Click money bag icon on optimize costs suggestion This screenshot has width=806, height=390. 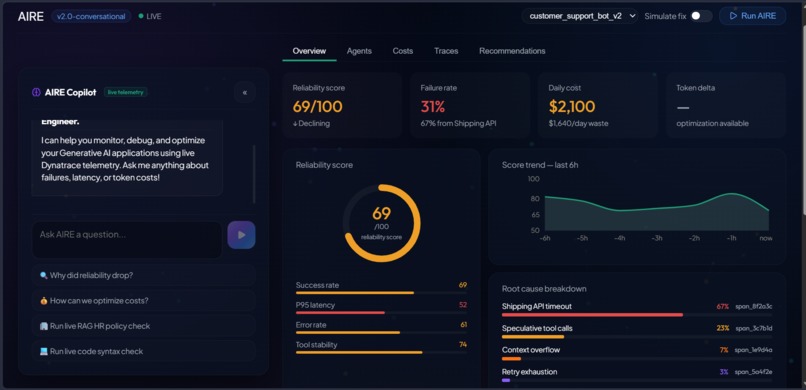tap(44, 301)
